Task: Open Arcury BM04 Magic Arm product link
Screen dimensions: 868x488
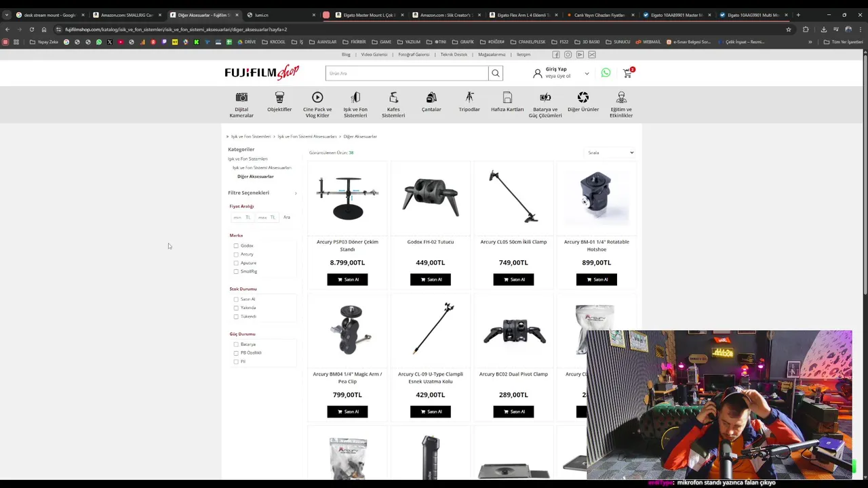Action: click(x=347, y=378)
